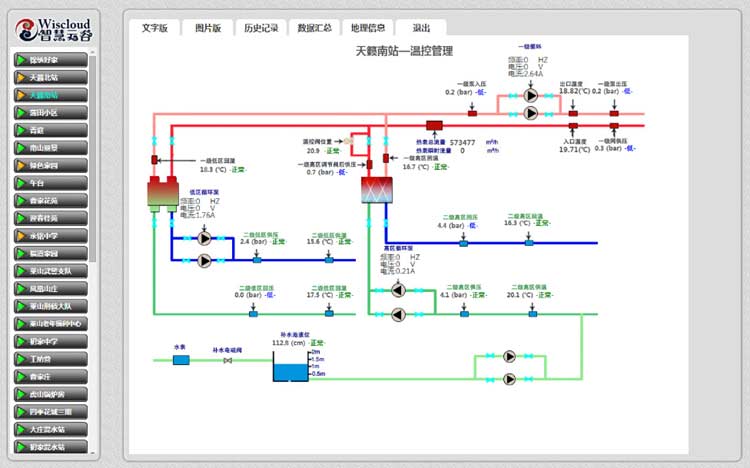
Task: Select the water meter (水表) icon
Action: [x=181, y=360]
